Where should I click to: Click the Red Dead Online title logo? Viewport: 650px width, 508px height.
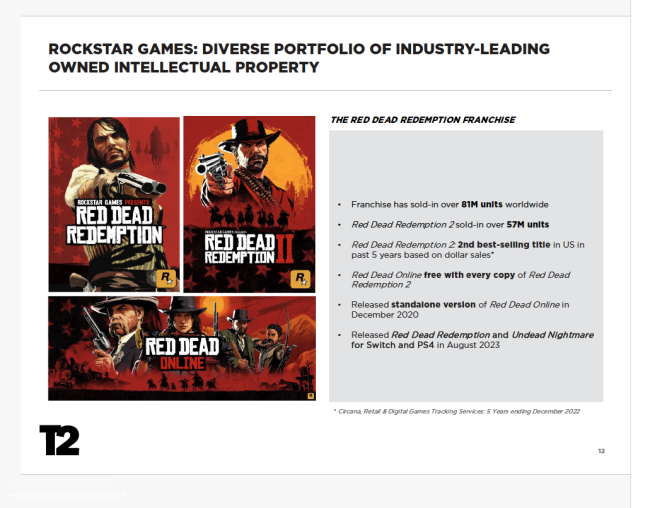point(182,353)
